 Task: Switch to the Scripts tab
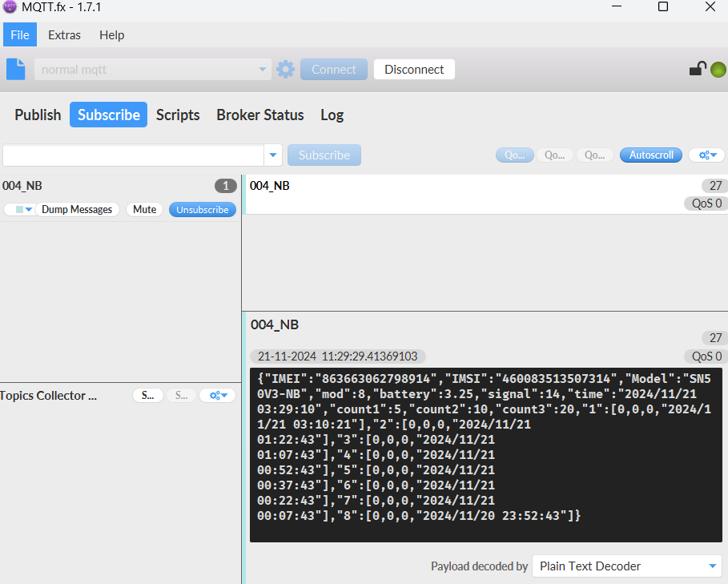pyautogui.click(x=178, y=115)
